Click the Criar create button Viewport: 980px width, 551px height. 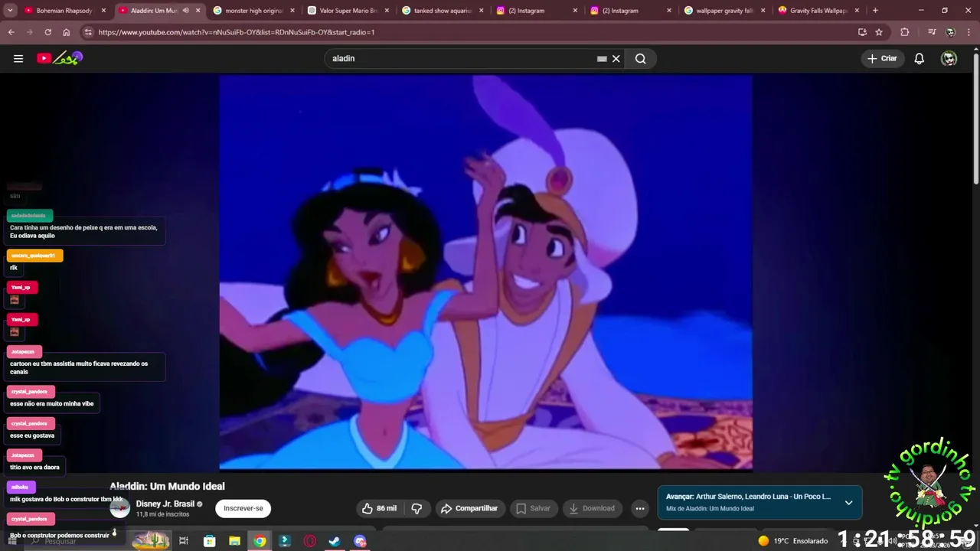click(x=882, y=58)
